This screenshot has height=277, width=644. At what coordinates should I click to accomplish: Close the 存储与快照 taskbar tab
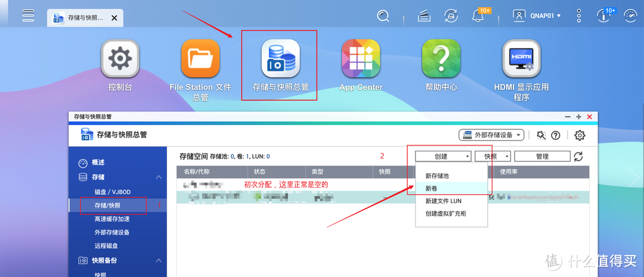click(x=114, y=18)
